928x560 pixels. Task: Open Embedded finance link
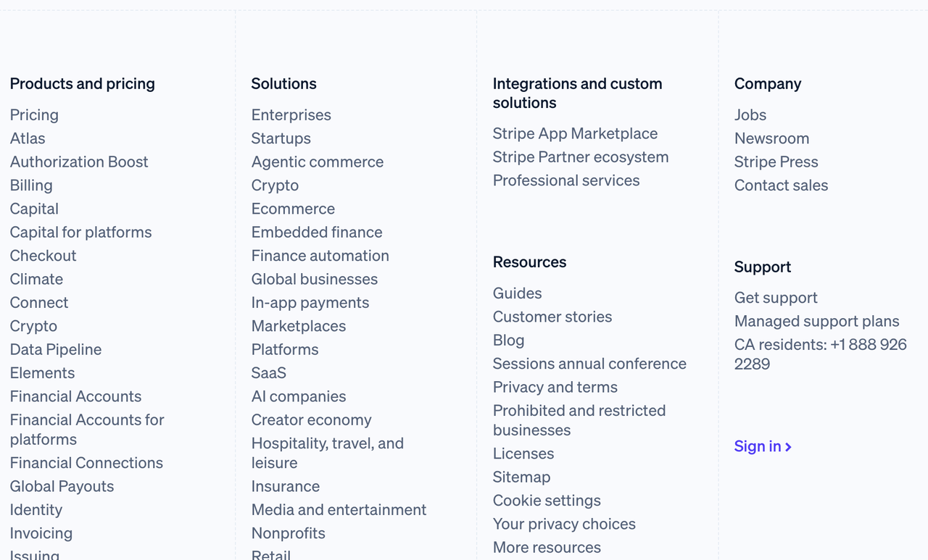[x=316, y=232]
